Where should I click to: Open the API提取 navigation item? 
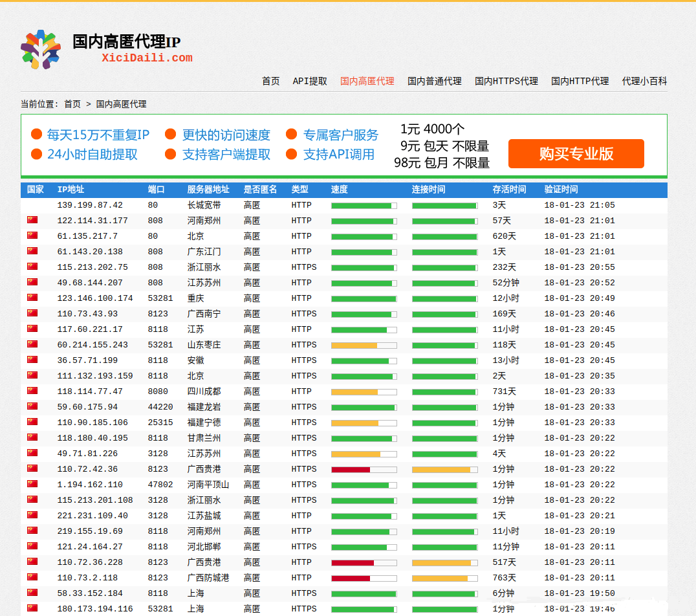click(310, 82)
